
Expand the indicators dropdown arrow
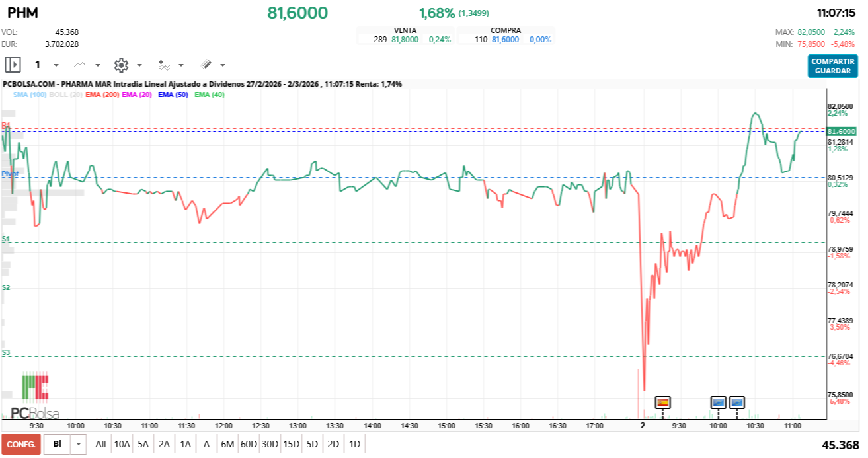pos(181,65)
